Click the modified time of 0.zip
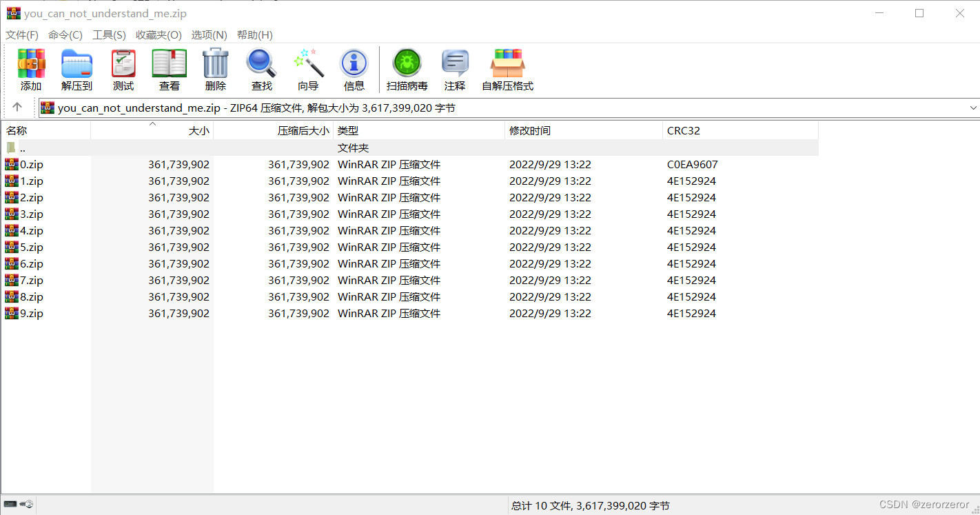The image size is (980, 515). 550,164
